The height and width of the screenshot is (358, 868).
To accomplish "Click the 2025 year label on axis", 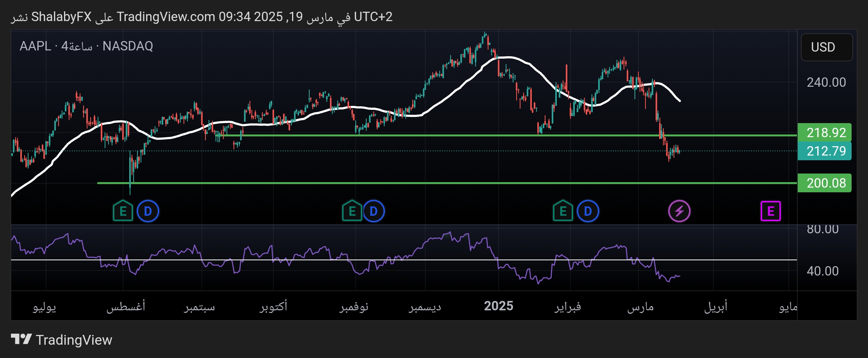I will pyautogui.click(x=499, y=306).
